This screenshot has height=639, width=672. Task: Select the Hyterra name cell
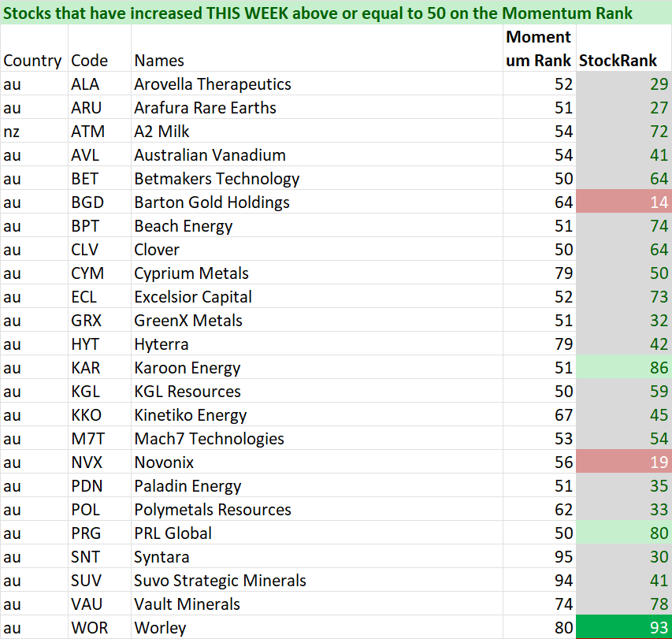317,344
